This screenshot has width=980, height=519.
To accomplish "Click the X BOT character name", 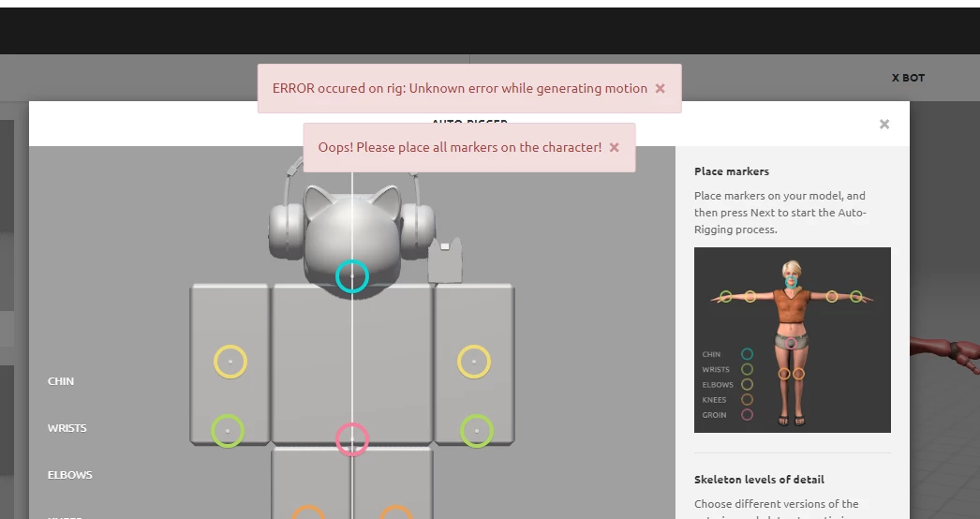I will [908, 78].
